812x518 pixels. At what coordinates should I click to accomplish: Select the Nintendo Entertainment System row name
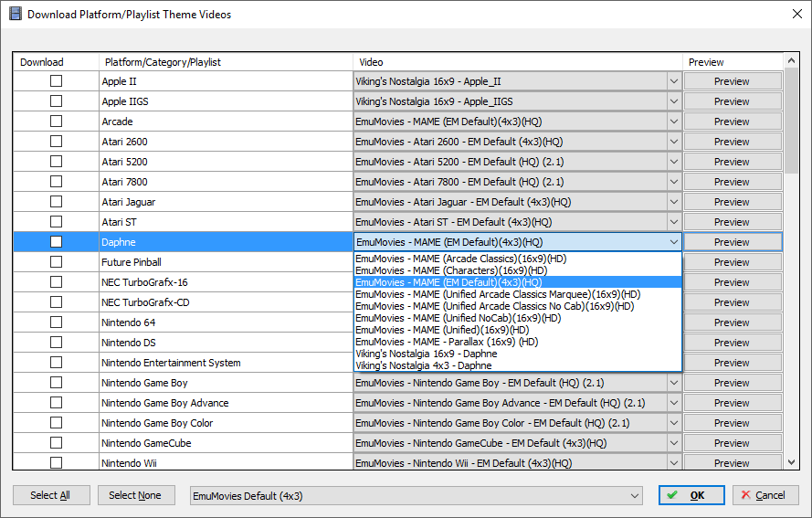click(171, 363)
